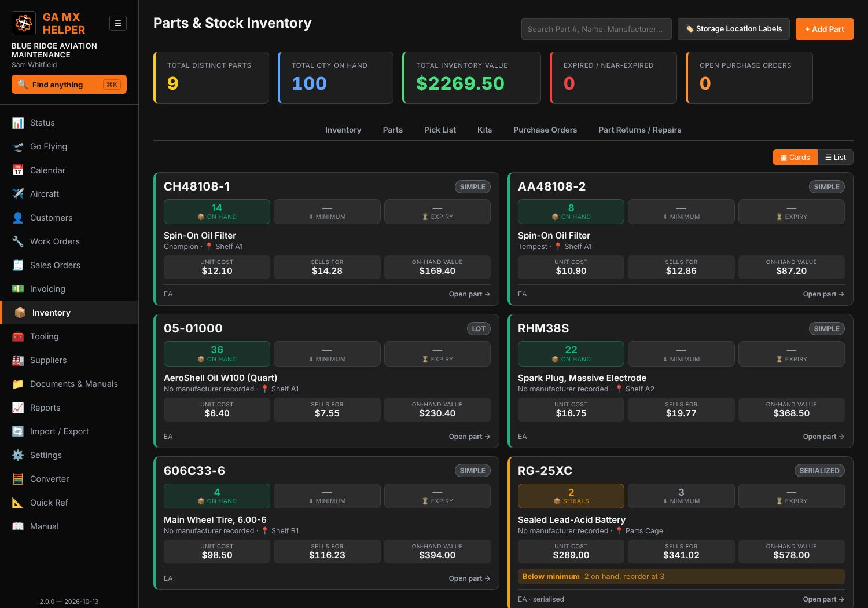Open Part Returns / Repairs tab
The width and height of the screenshot is (868, 608).
click(x=640, y=130)
